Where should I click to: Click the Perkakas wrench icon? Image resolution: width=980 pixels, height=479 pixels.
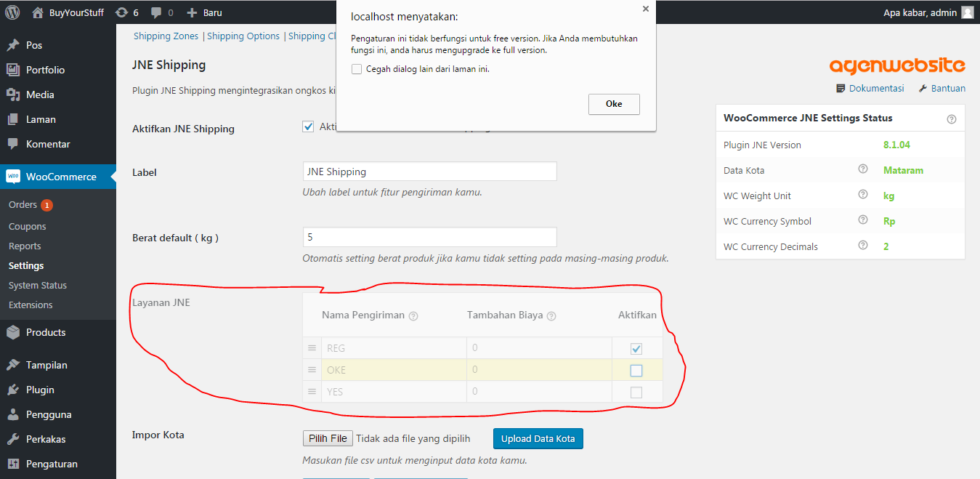(12, 439)
